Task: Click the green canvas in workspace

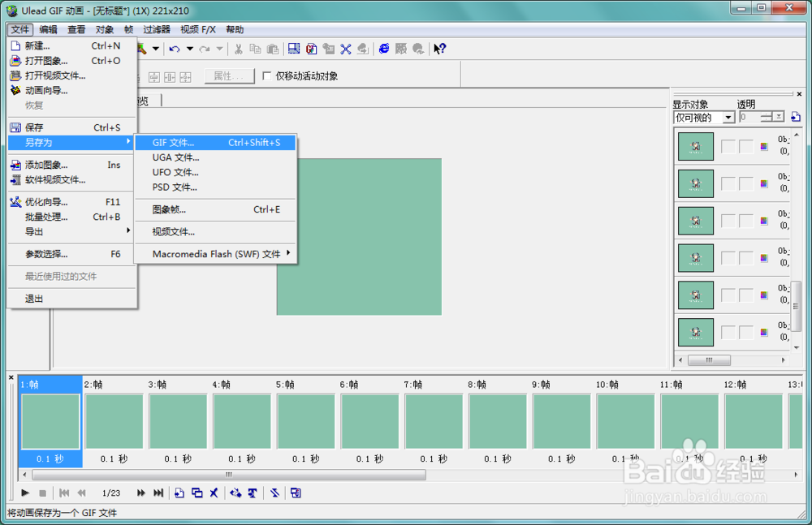Action: pyautogui.click(x=359, y=237)
